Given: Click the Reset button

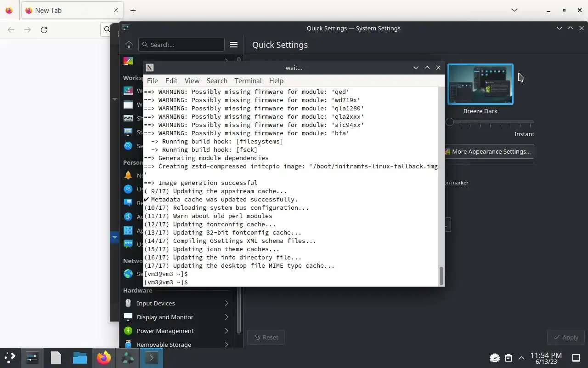Looking at the screenshot, I should click(266, 337).
